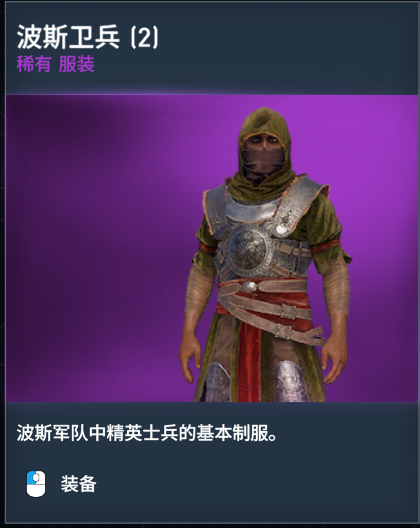Image resolution: width=420 pixels, height=528 pixels.
Task: Click the silver thigh guard plate
Action: (290, 382)
